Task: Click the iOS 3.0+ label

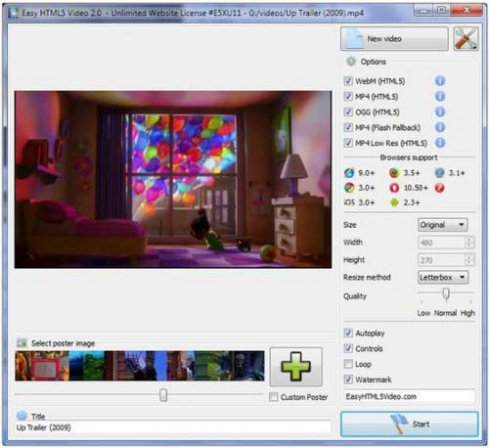Action: click(359, 202)
